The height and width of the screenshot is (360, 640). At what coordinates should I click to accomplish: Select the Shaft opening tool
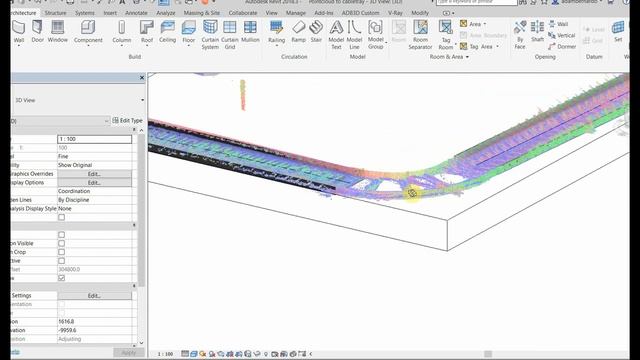tap(537, 31)
